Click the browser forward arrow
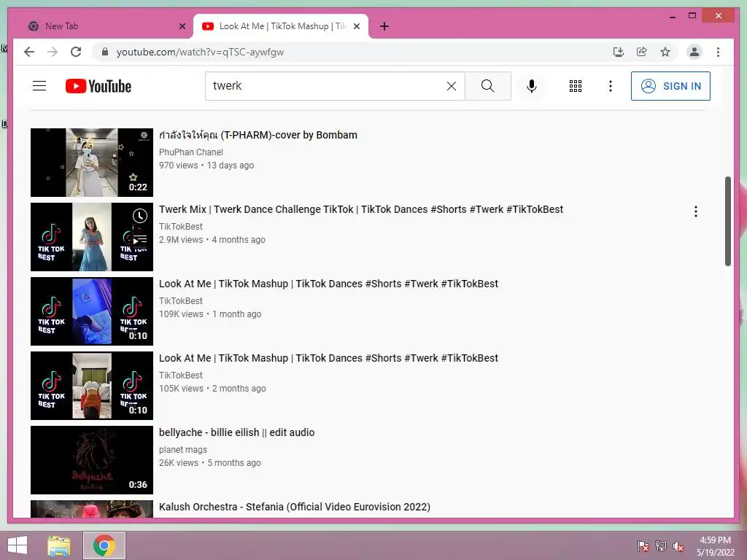Screen dimensions: 747x560 pyautogui.click(x=53, y=52)
